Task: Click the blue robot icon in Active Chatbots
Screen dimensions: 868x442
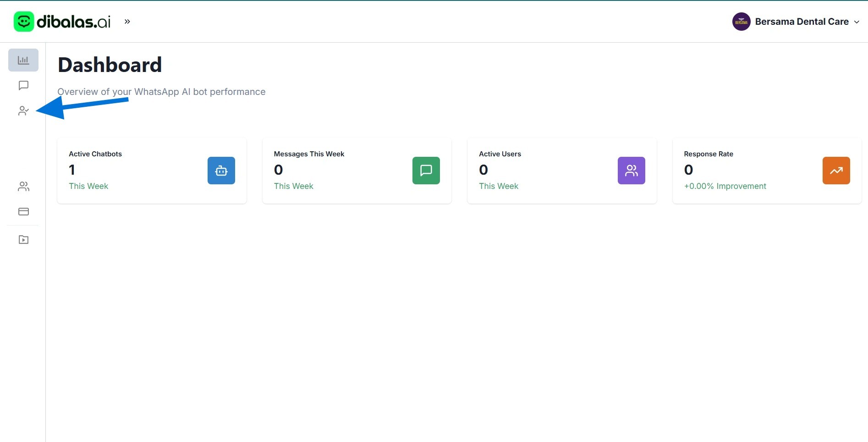Action: point(221,171)
